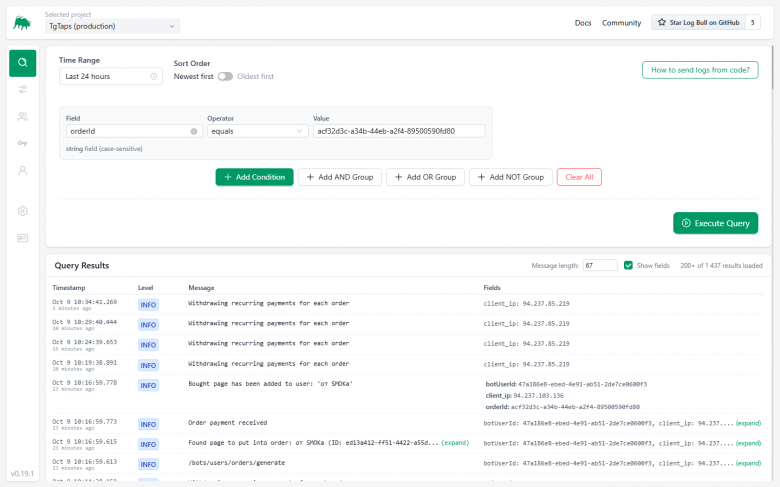Image resolution: width=780 pixels, height=487 pixels.
Task: Open the Time Range selector
Action: (110, 76)
